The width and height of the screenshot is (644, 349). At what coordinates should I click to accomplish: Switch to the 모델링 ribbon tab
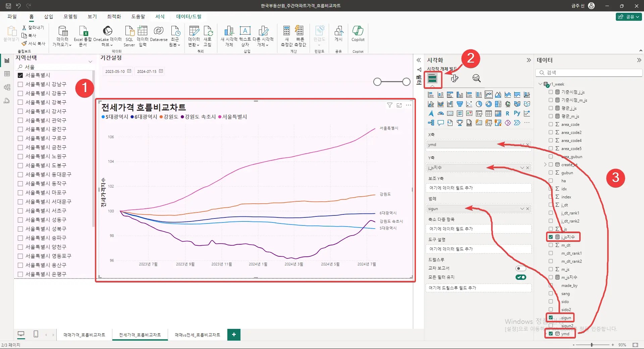click(70, 16)
